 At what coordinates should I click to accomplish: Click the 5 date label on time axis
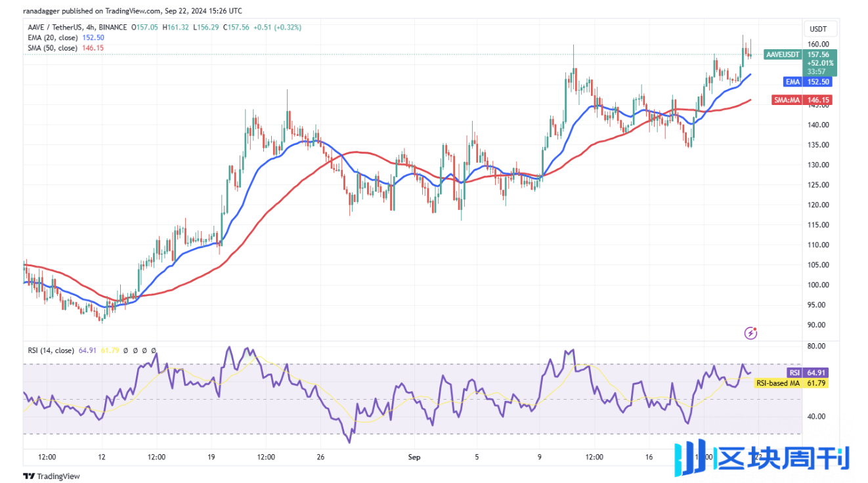tap(477, 457)
